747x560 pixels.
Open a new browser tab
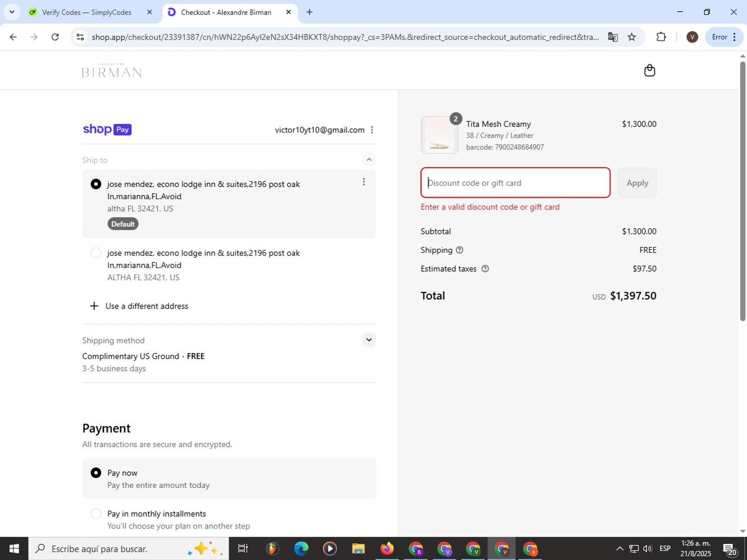310,12
